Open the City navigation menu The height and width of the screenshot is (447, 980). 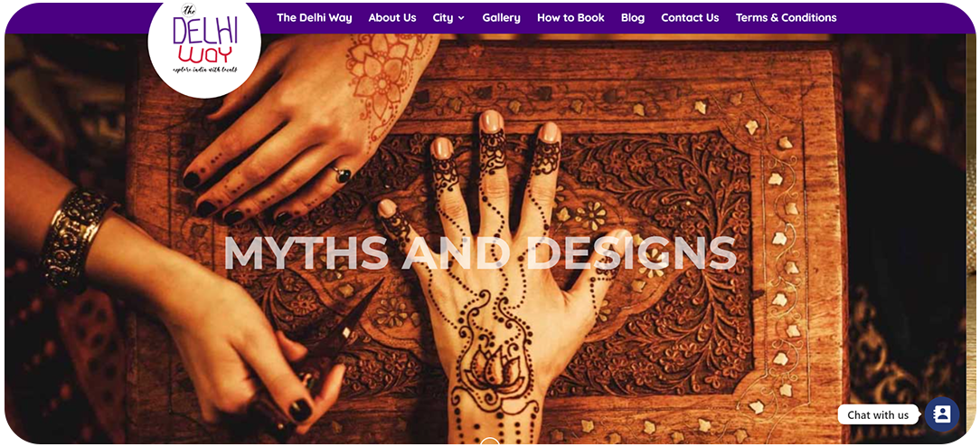click(448, 17)
